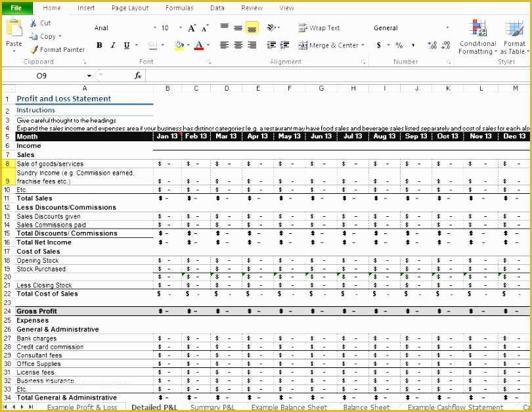Toggle Wrap Text
Image resolution: width=532 pixels, height=412 pixels.
tap(319, 28)
